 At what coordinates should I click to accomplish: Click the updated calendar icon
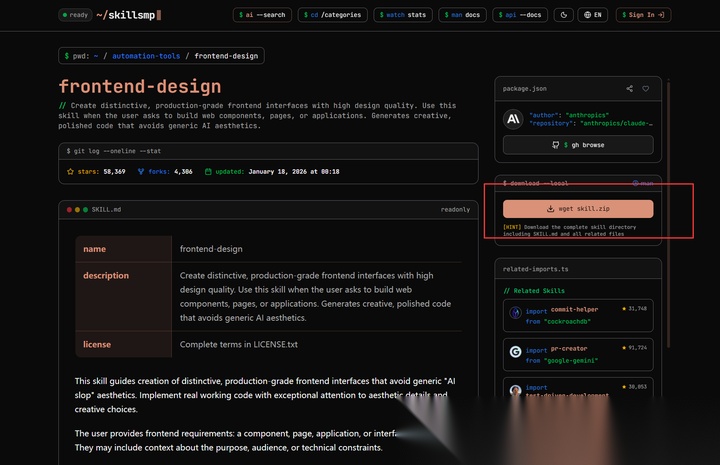coord(208,172)
